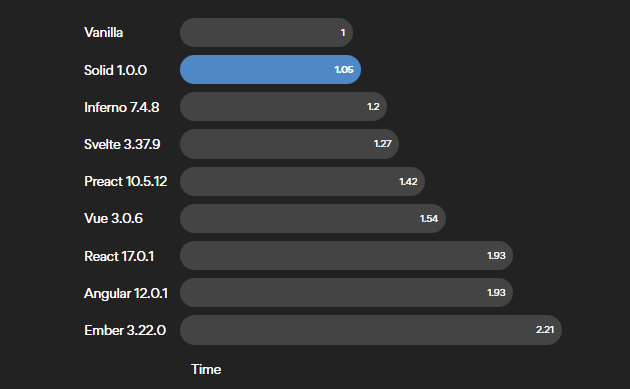Click the Inferno 7.4.8 bar
Image resolution: width=630 pixels, height=389 pixels.
point(283,106)
